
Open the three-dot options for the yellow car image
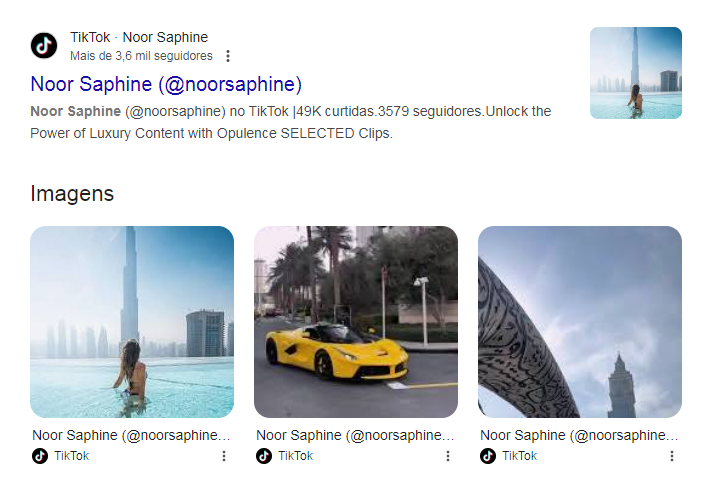tap(448, 456)
